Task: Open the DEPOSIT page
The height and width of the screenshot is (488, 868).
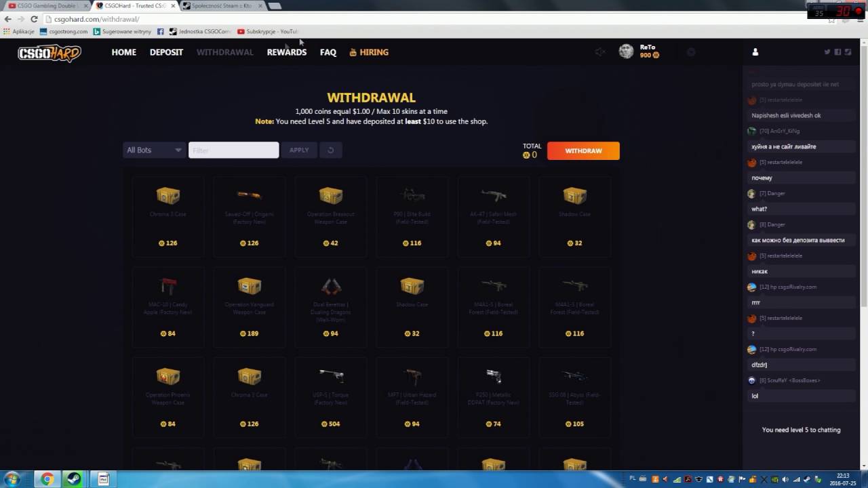Action: point(166,52)
